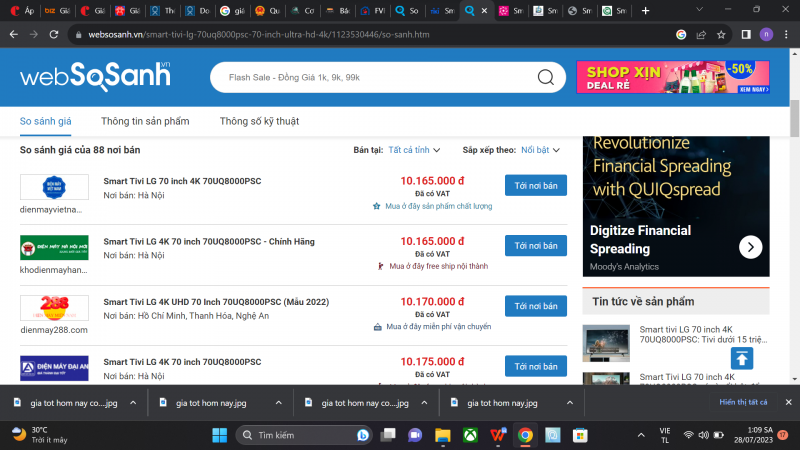Click the scroll-to-top arrow icon
The width and height of the screenshot is (800, 450).
tap(742, 358)
